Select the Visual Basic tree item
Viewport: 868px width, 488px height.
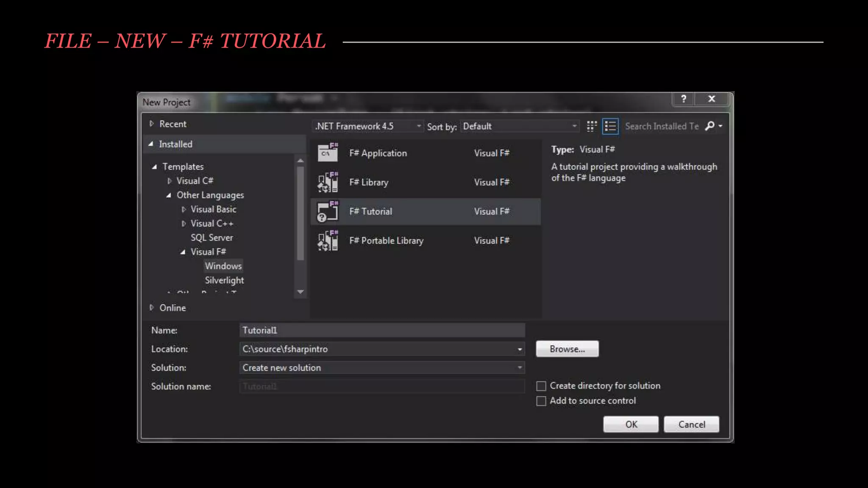(213, 209)
